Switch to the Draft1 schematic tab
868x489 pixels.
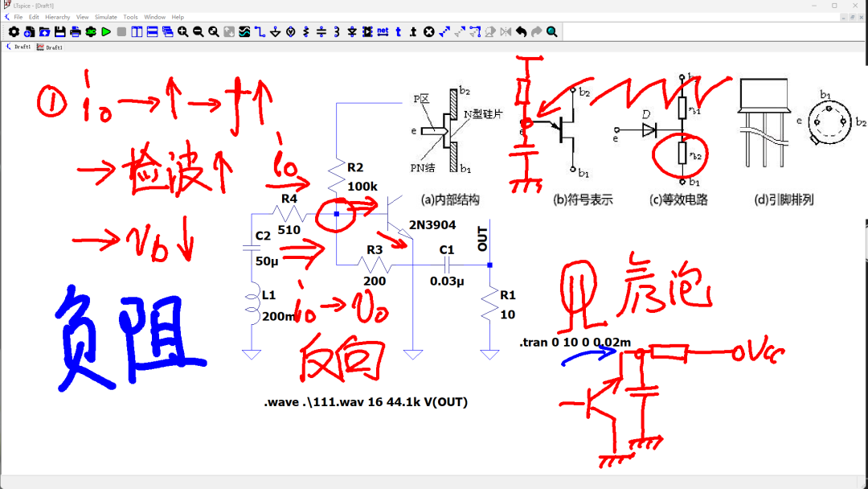18,47
